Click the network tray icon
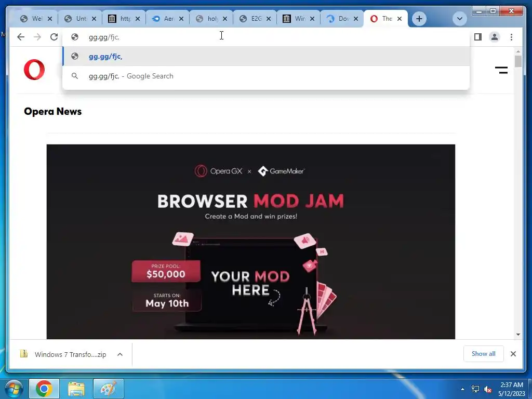The image size is (532, 399). coord(475,389)
